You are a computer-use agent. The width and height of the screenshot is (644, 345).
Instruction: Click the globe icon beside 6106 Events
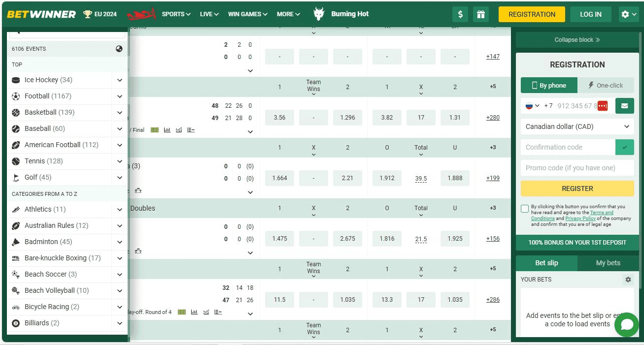click(119, 49)
